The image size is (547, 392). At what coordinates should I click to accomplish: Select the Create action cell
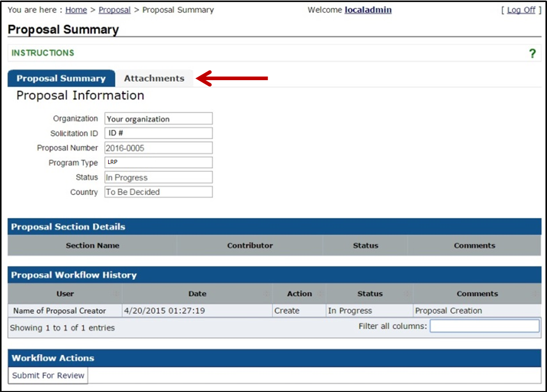(x=299, y=311)
